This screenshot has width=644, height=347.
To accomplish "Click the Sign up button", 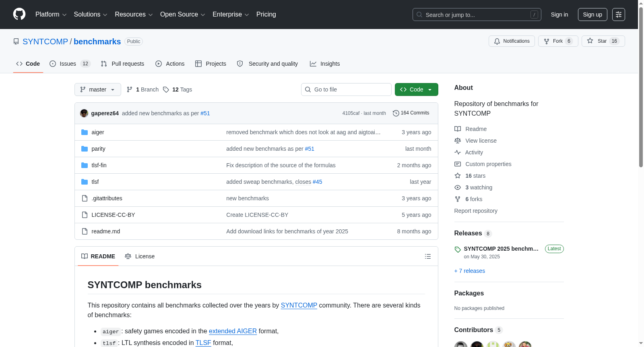I will (592, 15).
